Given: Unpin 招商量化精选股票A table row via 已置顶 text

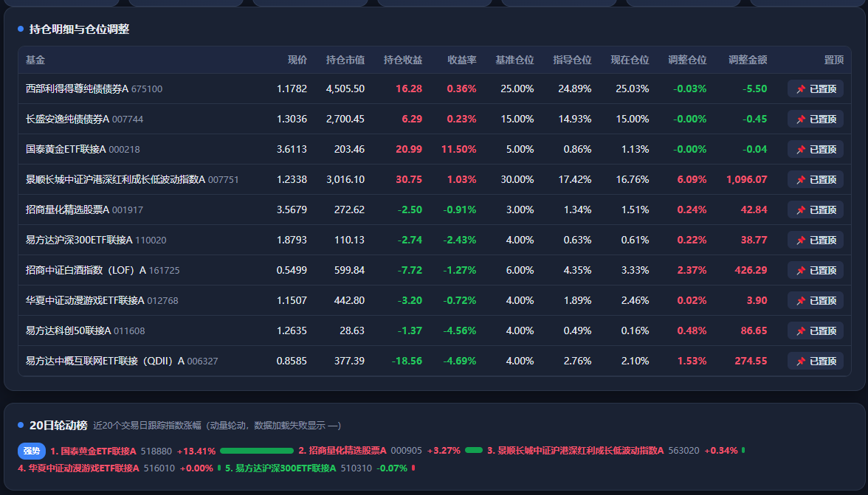Looking at the screenshot, I should click(x=822, y=210).
